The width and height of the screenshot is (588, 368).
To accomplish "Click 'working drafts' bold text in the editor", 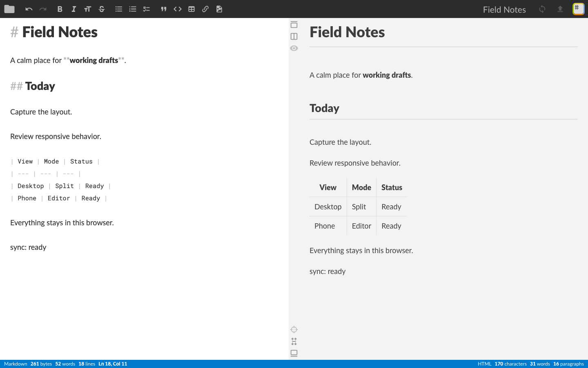I will pos(94,61).
